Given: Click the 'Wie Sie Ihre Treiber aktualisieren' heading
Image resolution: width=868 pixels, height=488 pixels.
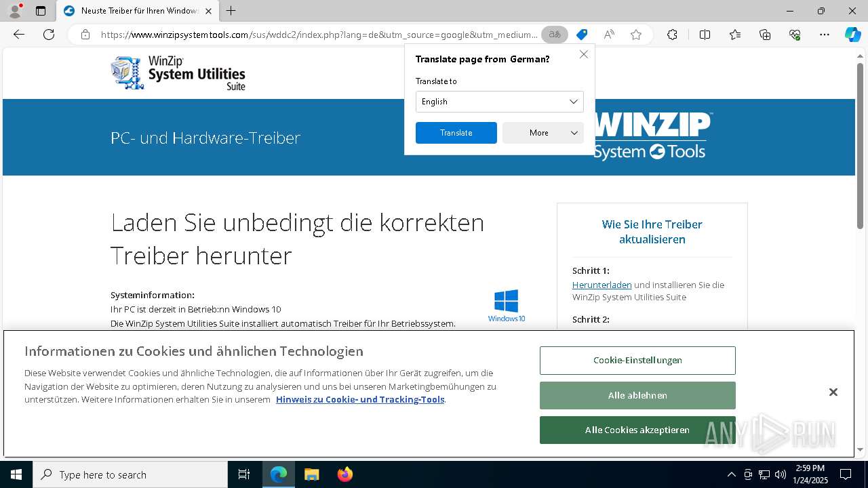Looking at the screenshot, I should 652,232.
